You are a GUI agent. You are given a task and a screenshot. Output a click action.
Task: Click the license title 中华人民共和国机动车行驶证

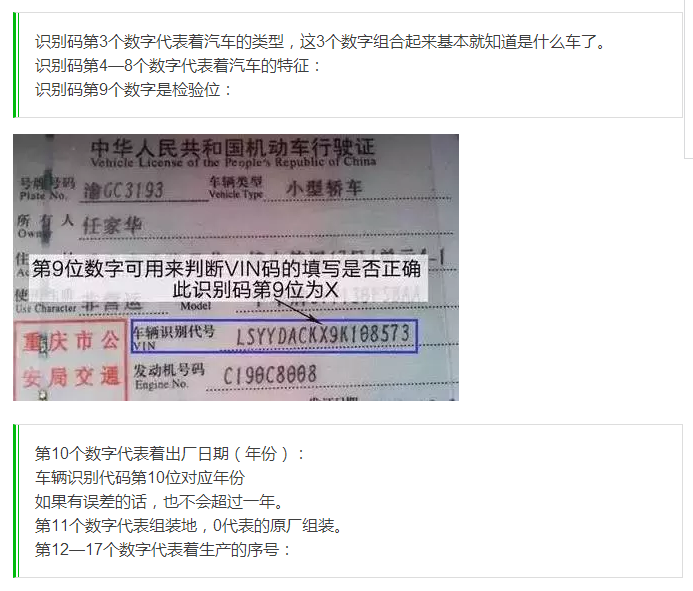(232, 147)
